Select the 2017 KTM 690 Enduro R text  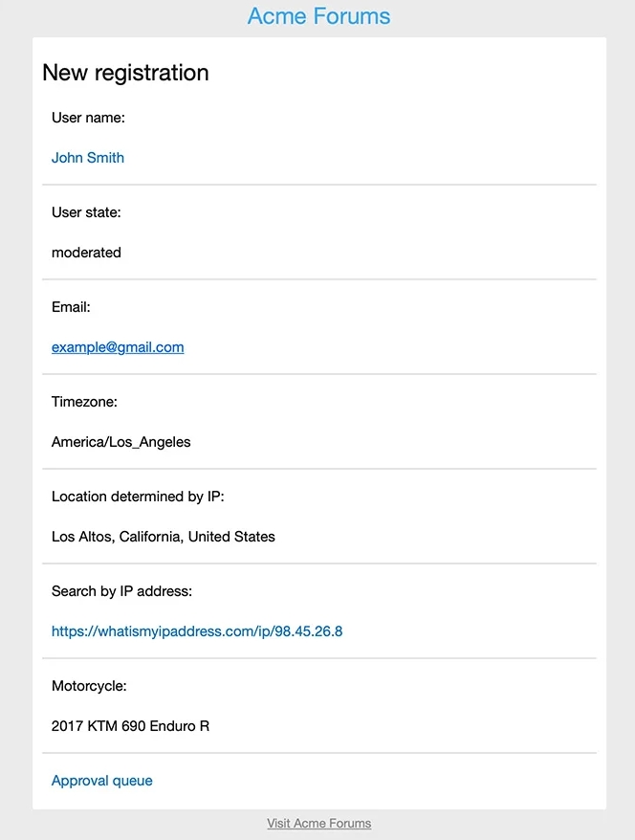pos(130,726)
